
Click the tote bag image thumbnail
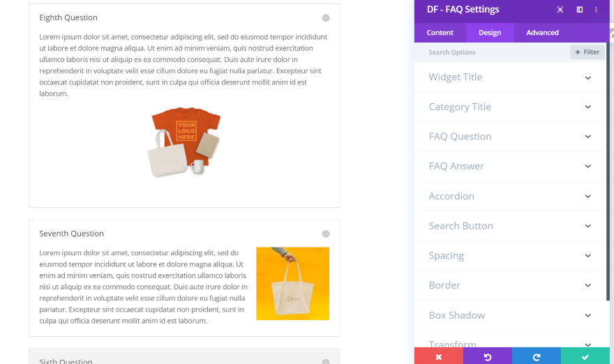pos(292,284)
